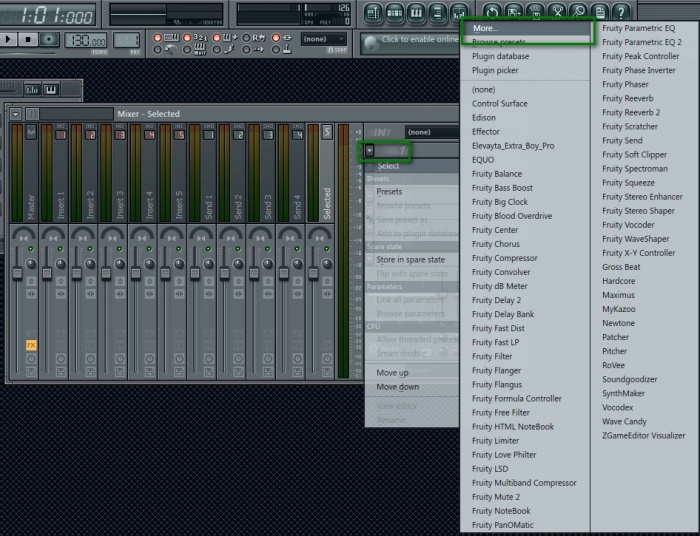The width and height of the screenshot is (700, 536).
Task: Click the piano keyboard icon above mixer
Action: coord(51,90)
